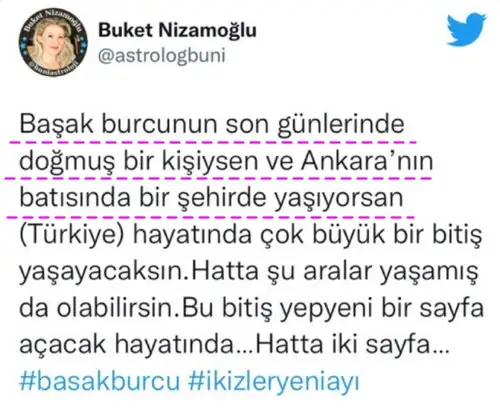Click the line 'Başak burcunun son günlerinde'

[212, 125]
